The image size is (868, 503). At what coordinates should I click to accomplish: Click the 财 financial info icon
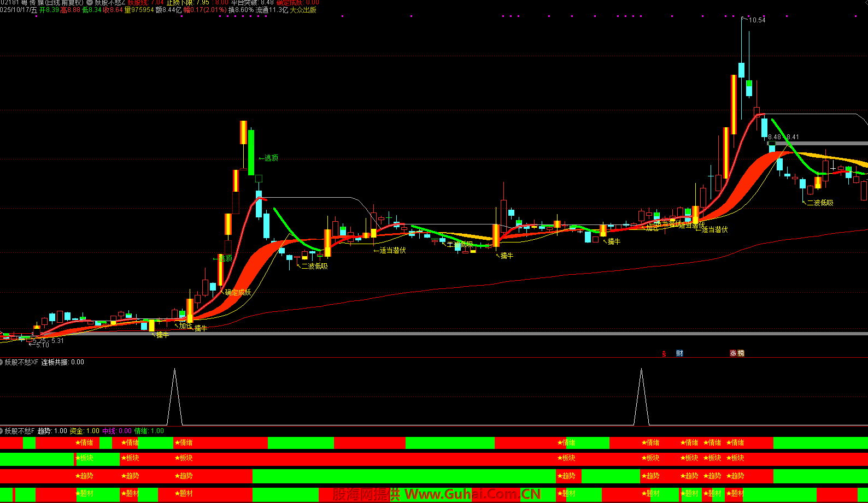[679, 353]
